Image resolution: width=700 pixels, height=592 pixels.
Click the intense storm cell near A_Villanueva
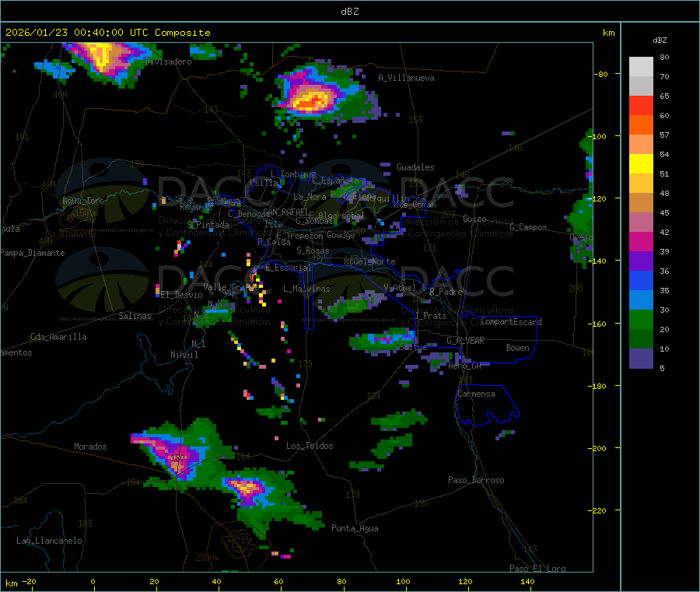click(313, 99)
